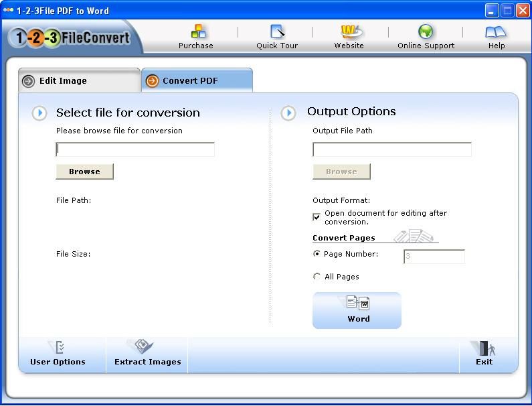Click the file-for-conversion path input field
532x406 pixels.
(135, 149)
